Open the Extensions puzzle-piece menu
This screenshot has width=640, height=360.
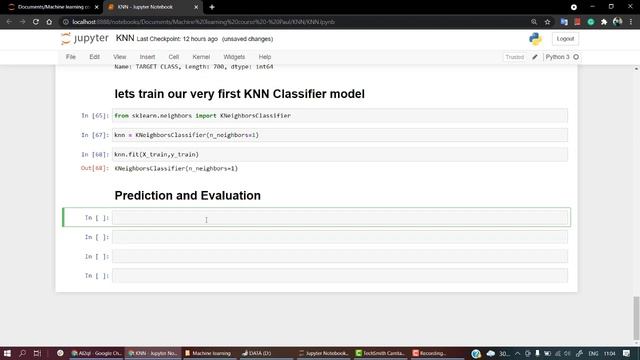coord(604,22)
